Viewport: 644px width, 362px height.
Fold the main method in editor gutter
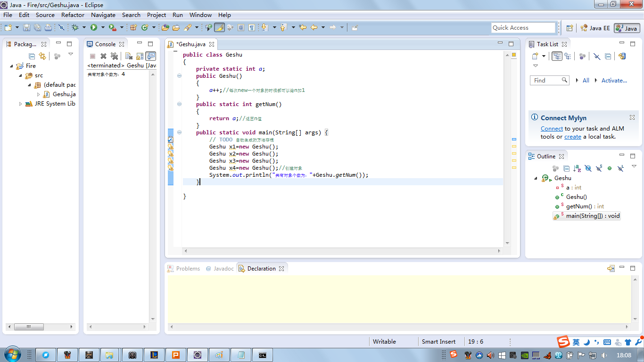tap(179, 132)
